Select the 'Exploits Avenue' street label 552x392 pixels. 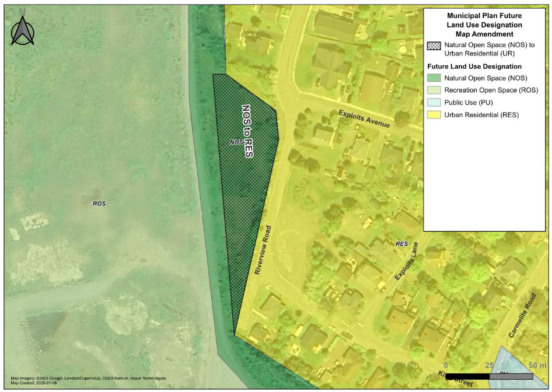[x=364, y=118]
